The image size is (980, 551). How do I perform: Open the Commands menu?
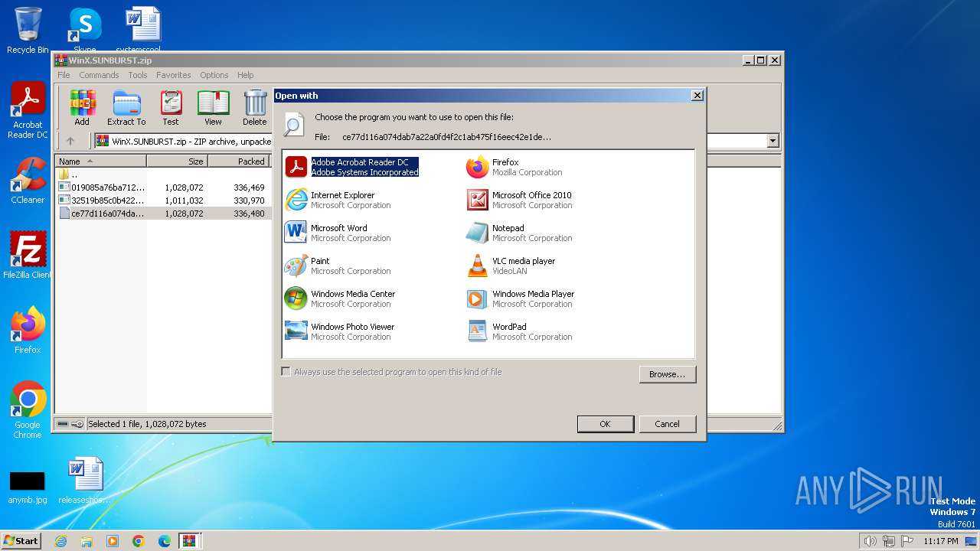[99, 75]
